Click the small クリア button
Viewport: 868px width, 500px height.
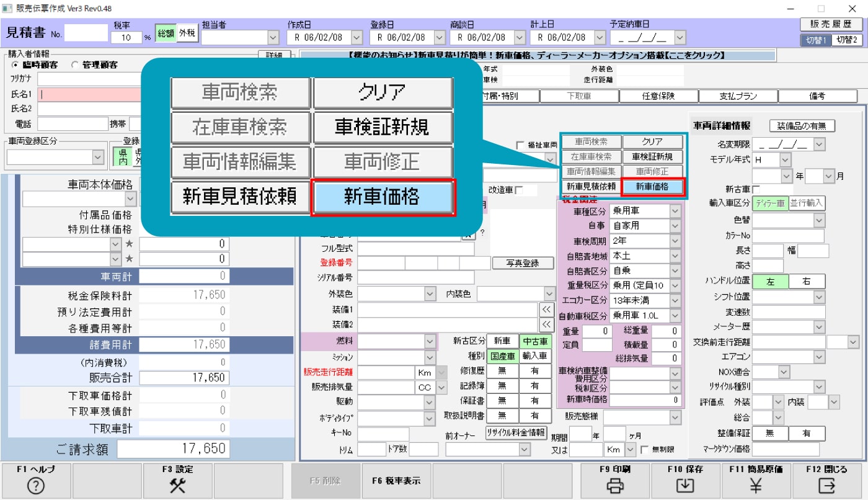click(653, 142)
